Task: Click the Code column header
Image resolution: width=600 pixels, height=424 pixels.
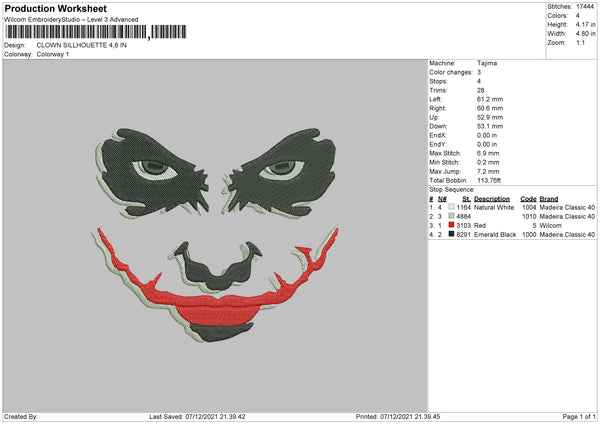Action: pyautogui.click(x=528, y=199)
